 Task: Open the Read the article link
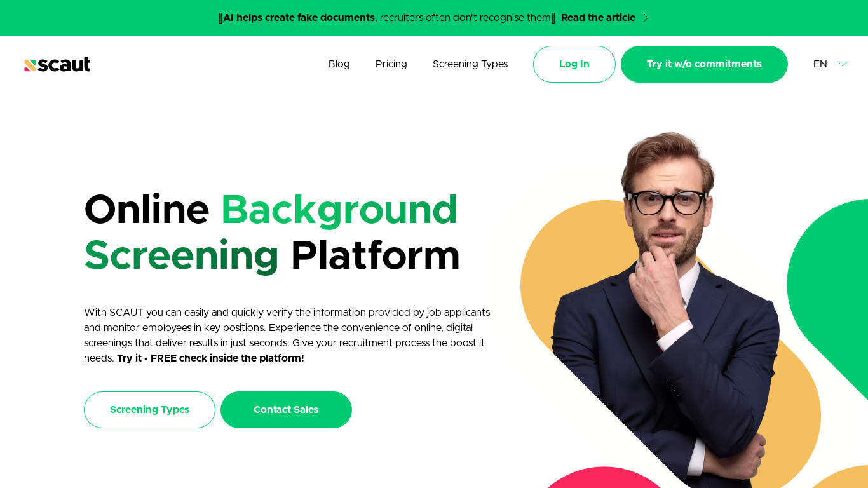(598, 18)
